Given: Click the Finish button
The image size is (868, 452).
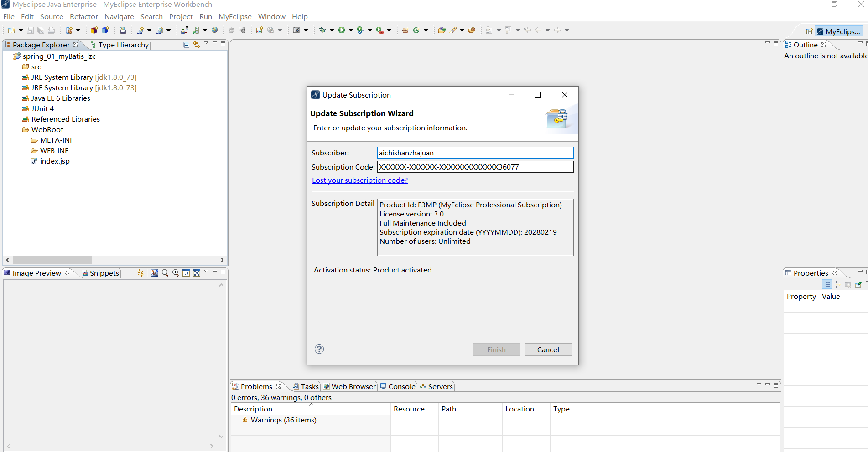Looking at the screenshot, I should pos(496,349).
